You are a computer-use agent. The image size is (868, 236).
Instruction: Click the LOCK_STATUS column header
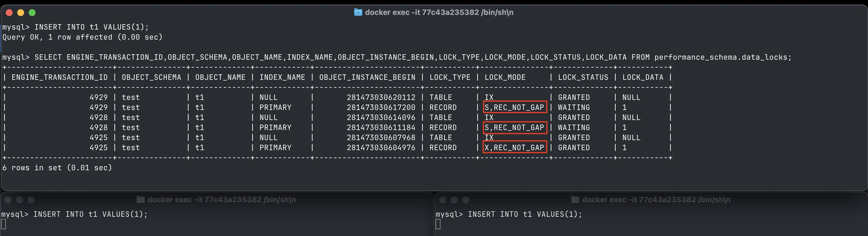(x=583, y=78)
